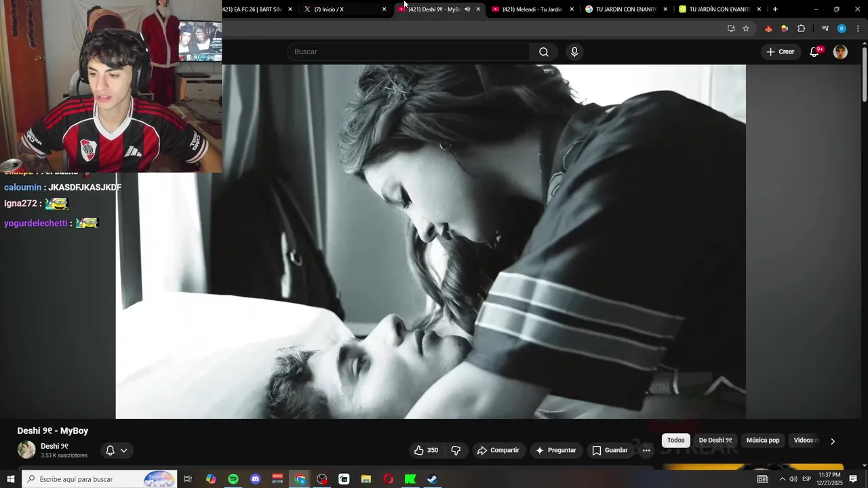868x488 pixels.
Task: Mute the Deshi tab via speaker icon
Action: click(467, 9)
